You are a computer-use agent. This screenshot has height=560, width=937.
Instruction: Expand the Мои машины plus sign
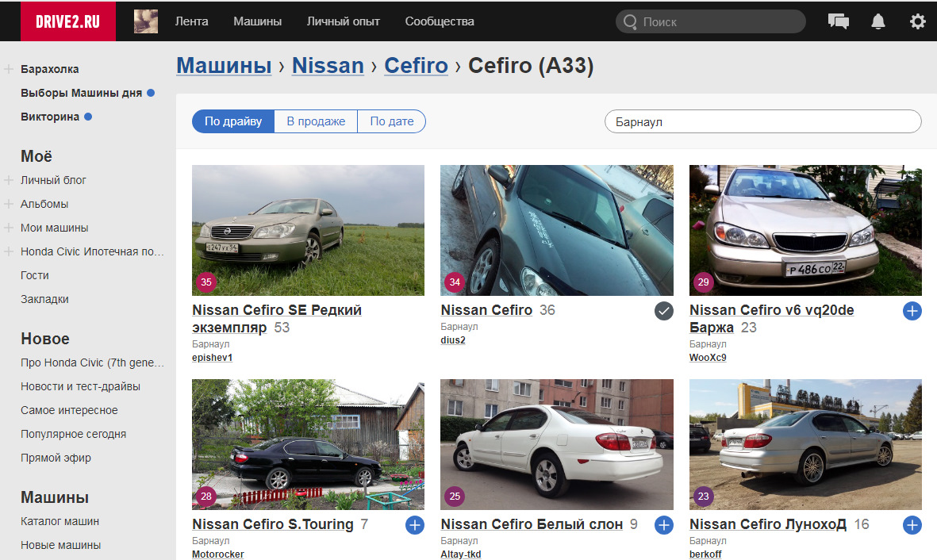(9, 228)
